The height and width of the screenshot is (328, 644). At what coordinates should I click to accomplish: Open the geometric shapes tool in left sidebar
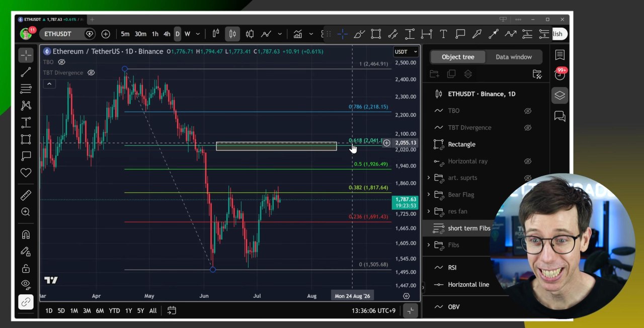tap(26, 139)
